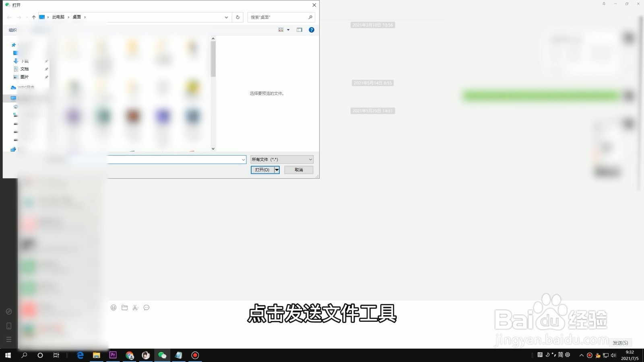Click the 发送(S) send button in WeChat
644x362 pixels.
(x=620, y=343)
